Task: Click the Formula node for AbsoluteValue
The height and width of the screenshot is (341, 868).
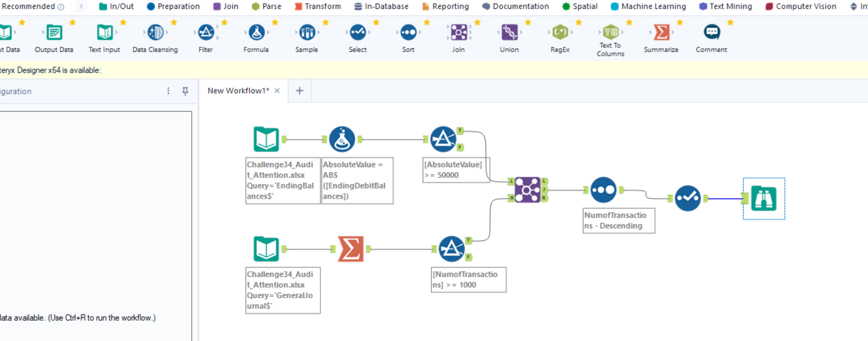Action: [x=342, y=139]
